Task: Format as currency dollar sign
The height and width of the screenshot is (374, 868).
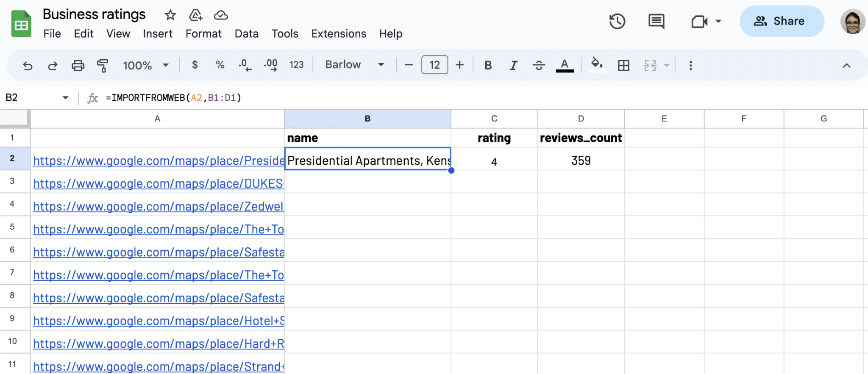Action: tap(195, 65)
